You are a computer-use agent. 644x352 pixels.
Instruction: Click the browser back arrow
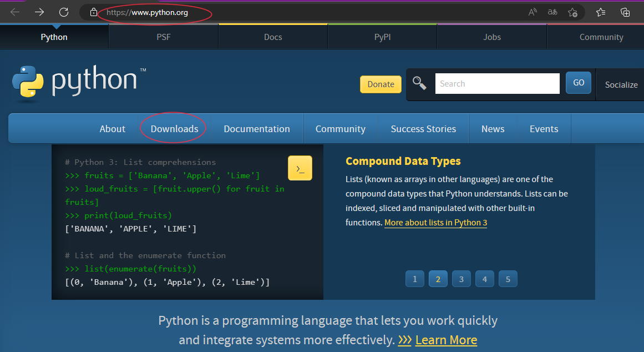[x=15, y=12]
